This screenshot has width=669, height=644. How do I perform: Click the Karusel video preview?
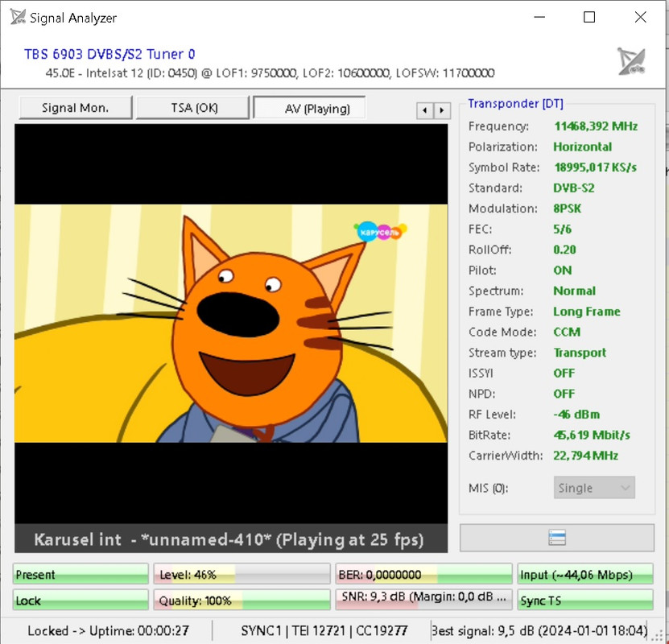(x=231, y=324)
